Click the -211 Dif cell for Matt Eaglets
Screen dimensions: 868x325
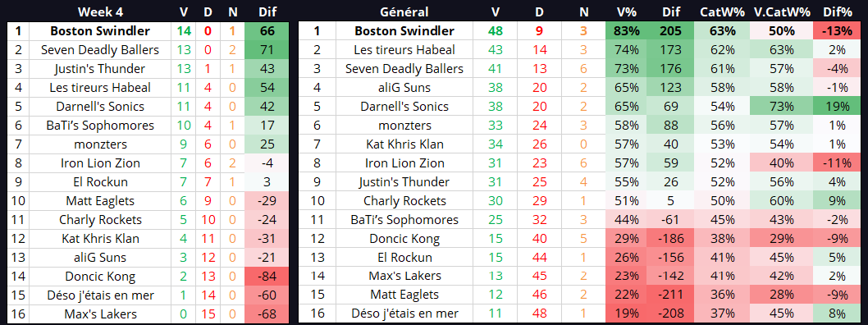pos(671,295)
